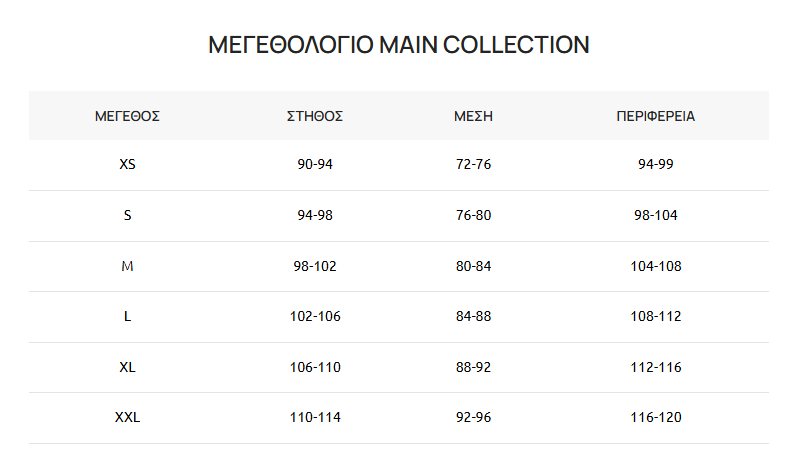795x463 pixels.
Task: Click the XS size row label
Action: tap(127, 164)
